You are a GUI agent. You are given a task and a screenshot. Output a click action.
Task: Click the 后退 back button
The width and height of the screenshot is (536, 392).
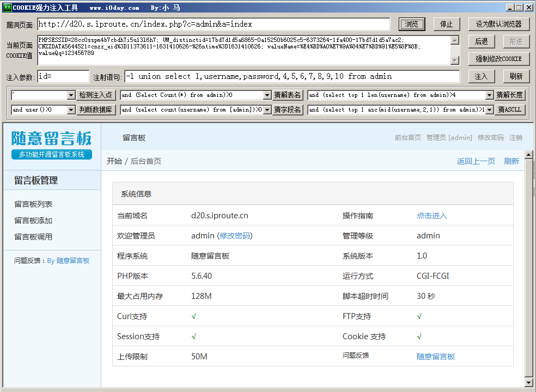click(481, 42)
